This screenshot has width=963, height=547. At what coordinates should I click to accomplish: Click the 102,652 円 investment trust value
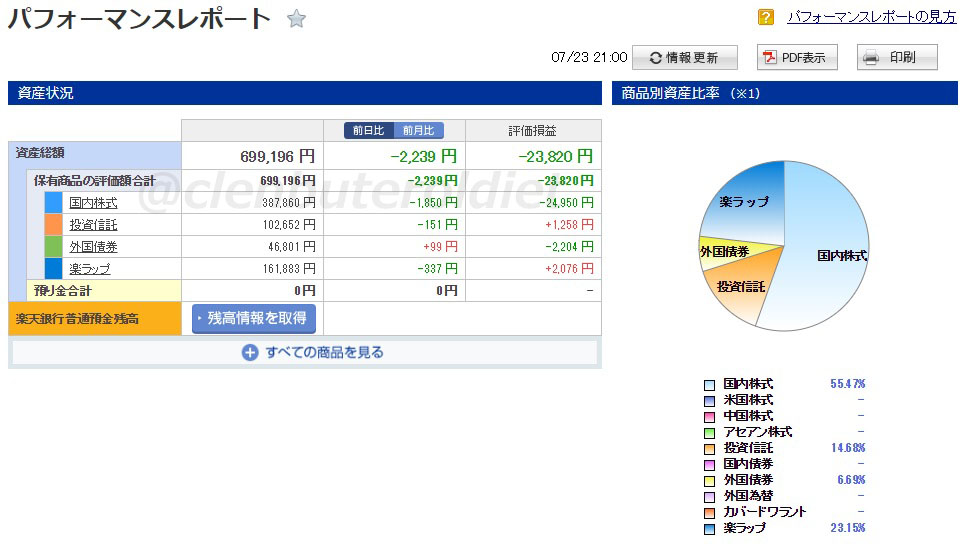(289, 225)
